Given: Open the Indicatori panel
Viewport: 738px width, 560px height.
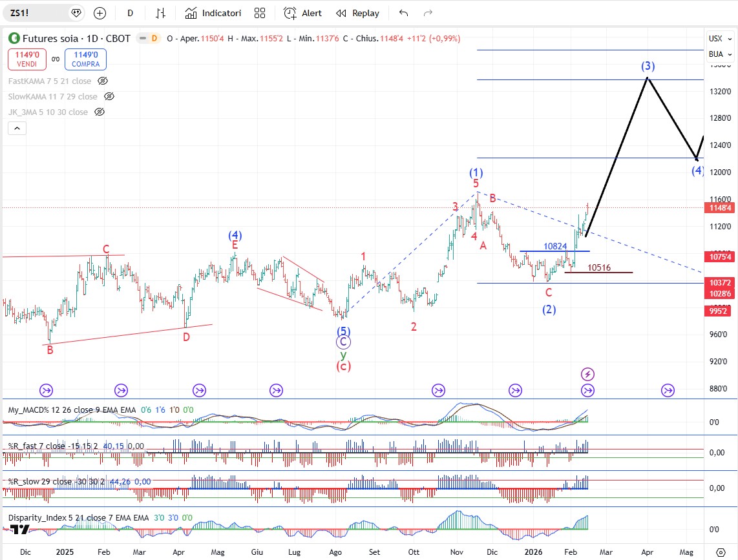Looking at the screenshot, I should pos(213,13).
